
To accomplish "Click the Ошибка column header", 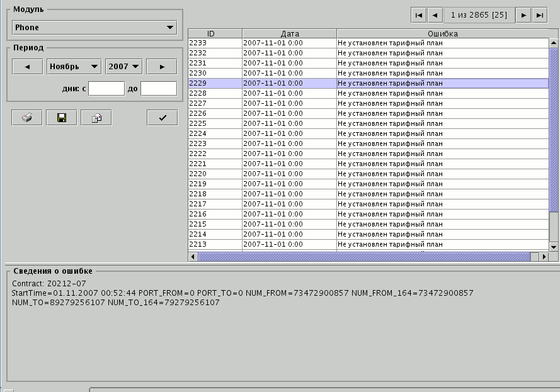I will coord(442,33).
